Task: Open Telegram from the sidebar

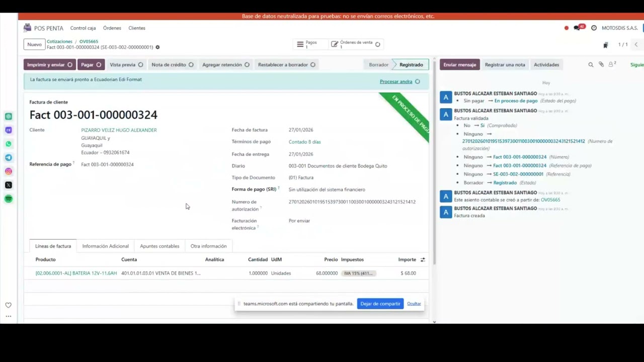Action: (x=9, y=157)
